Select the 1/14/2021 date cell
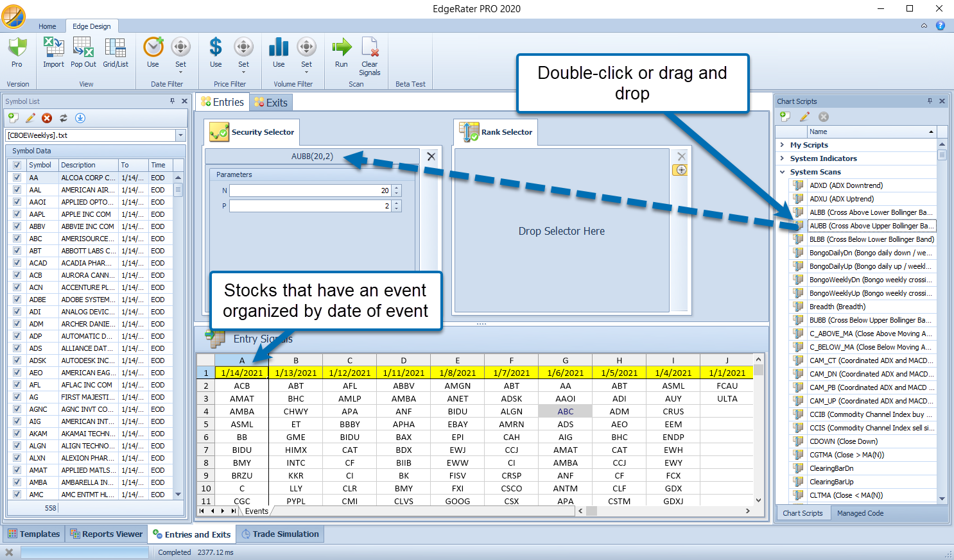The width and height of the screenshot is (954, 560). (242, 373)
